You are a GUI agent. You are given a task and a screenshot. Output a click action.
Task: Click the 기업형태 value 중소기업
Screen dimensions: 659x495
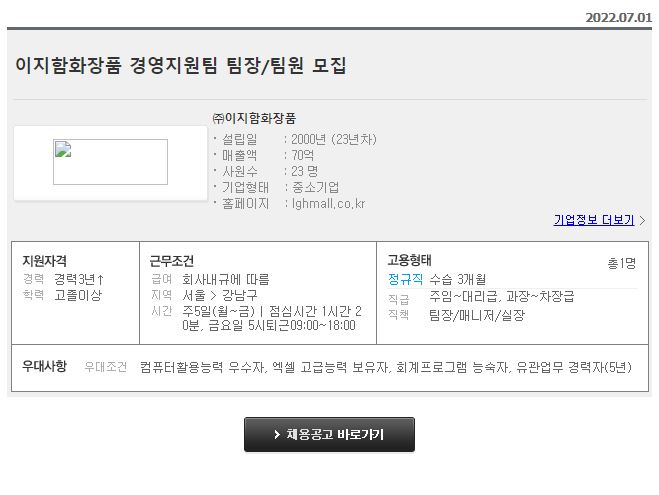pos(315,187)
